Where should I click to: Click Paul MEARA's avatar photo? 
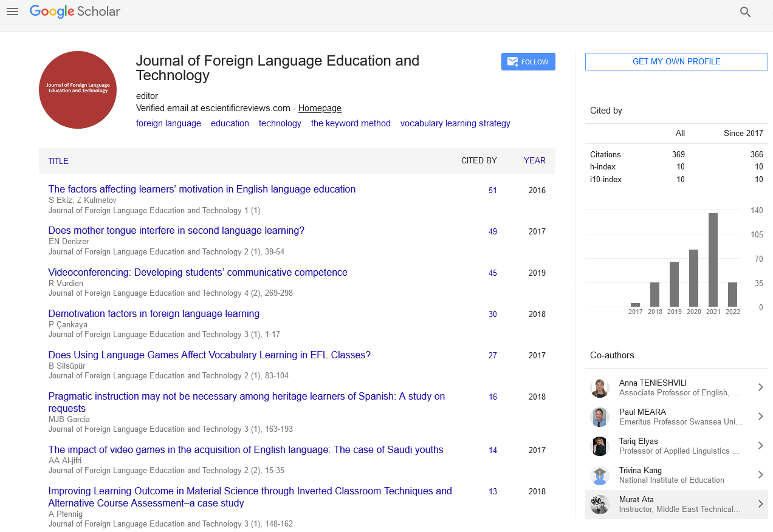pyautogui.click(x=600, y=417)
